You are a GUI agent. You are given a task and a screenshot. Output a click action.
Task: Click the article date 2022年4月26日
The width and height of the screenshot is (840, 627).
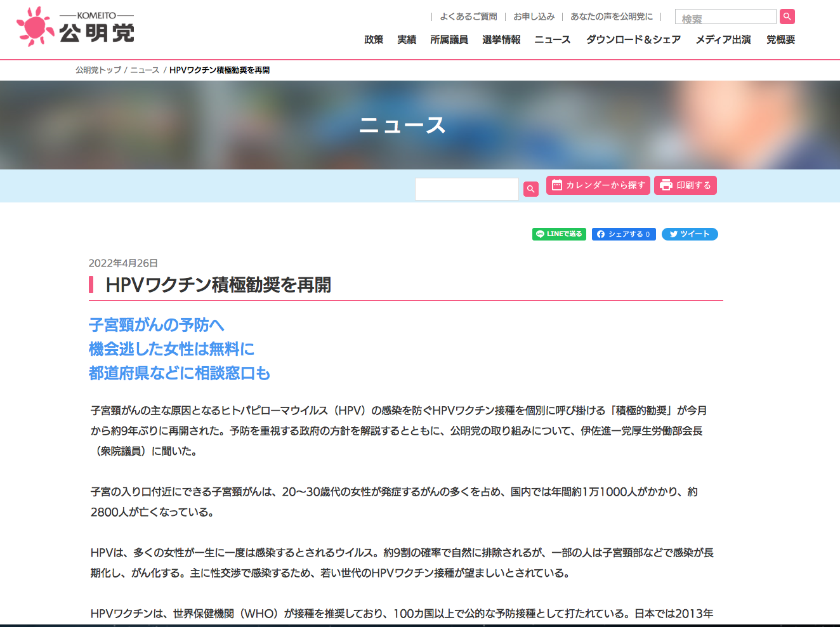click(x=123, y=263)
